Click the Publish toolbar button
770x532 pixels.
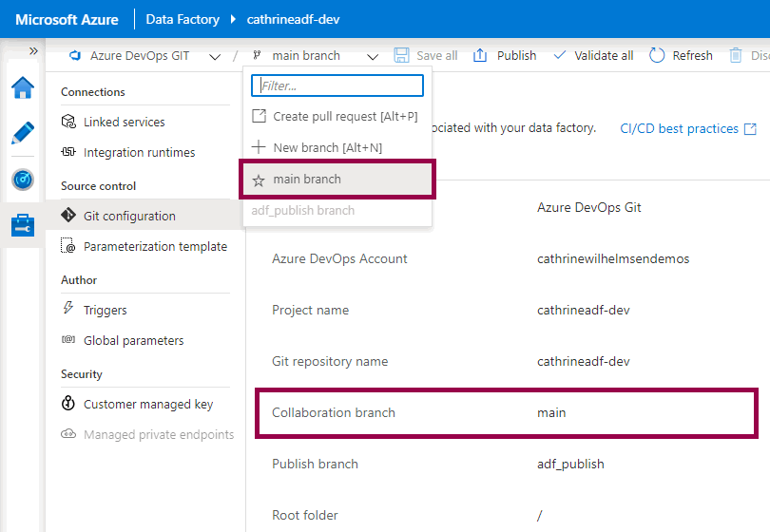[x=505, y=55]
